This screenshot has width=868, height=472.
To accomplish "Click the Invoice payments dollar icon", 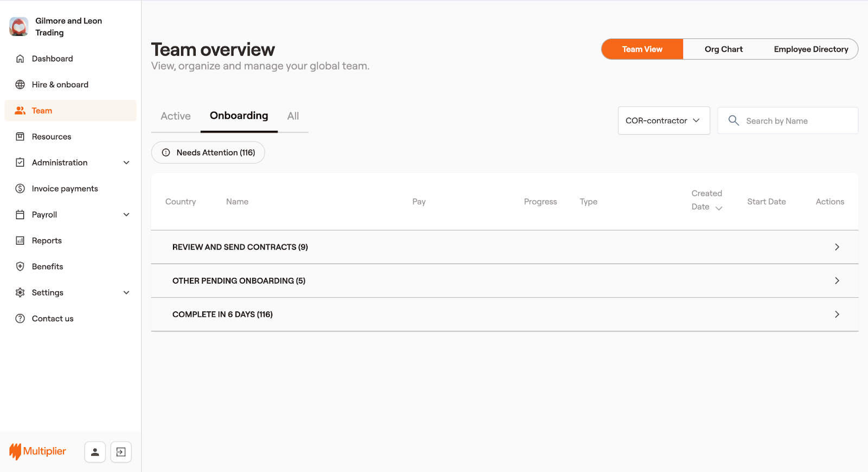I will (x=20, y=189).
